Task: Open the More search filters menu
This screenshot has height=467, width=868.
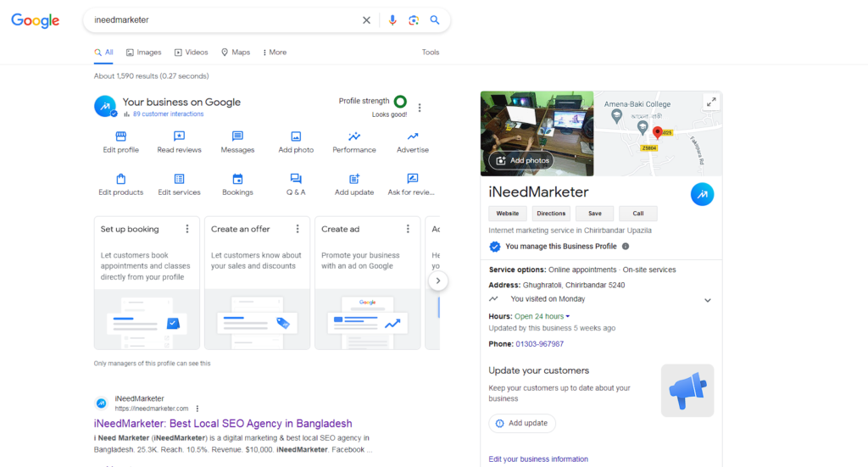Action: click(275, 53)
